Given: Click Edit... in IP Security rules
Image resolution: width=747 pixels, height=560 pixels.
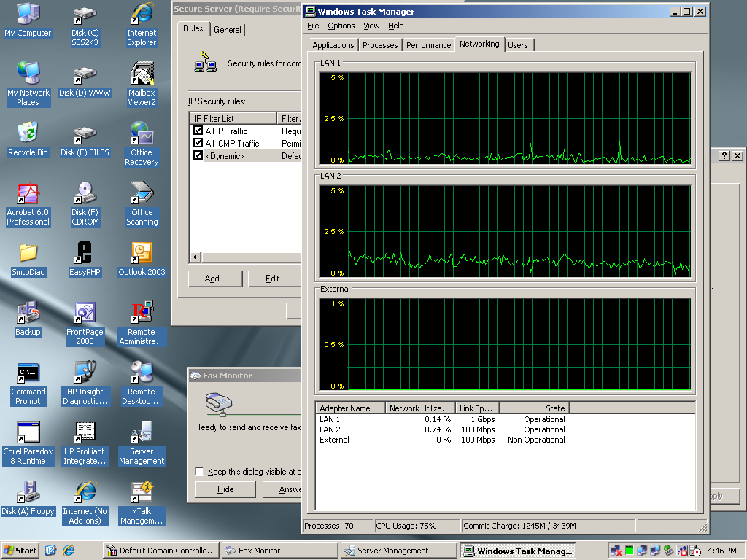Looking at the screenshot, I should [275, 279].
